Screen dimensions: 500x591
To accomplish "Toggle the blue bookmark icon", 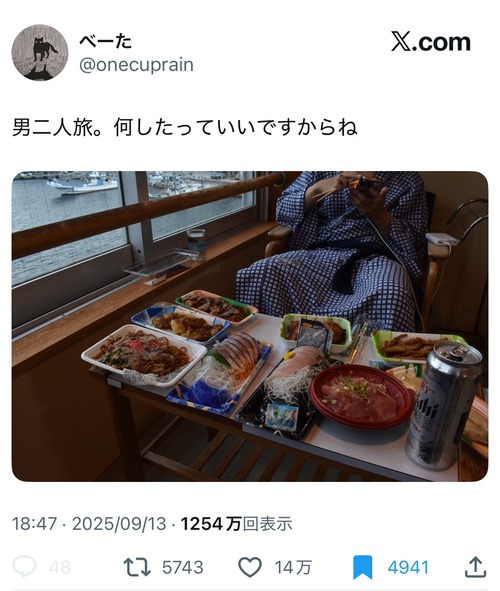I will click(x=362, y=567).
